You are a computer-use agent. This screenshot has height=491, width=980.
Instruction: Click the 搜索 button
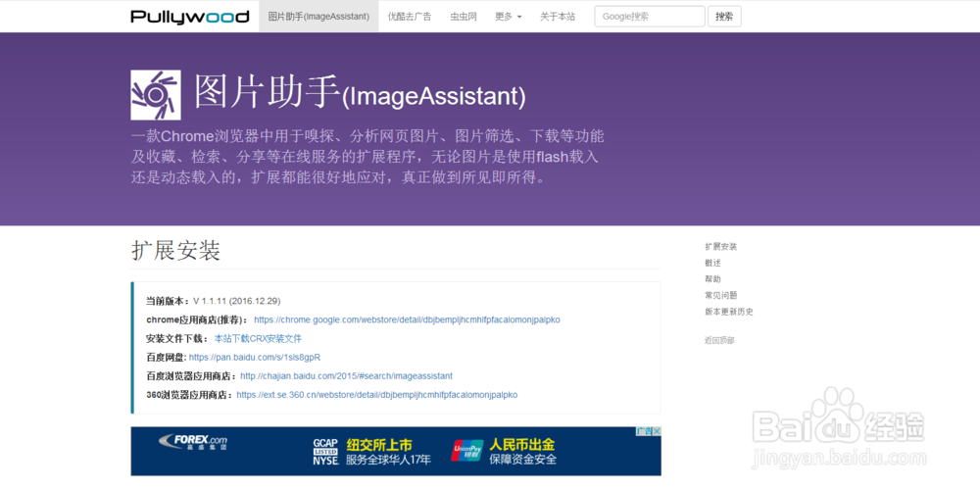[724, 17]
